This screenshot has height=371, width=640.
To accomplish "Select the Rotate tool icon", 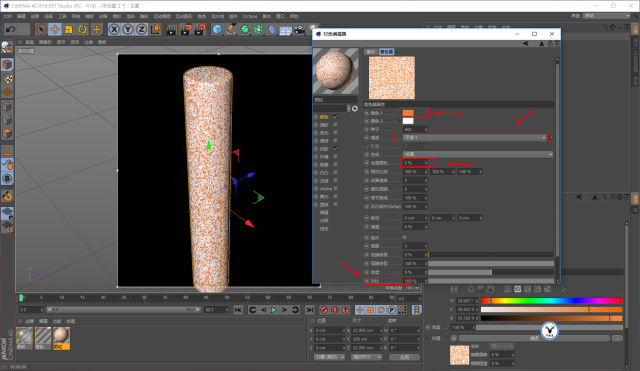I will [82, 29].
